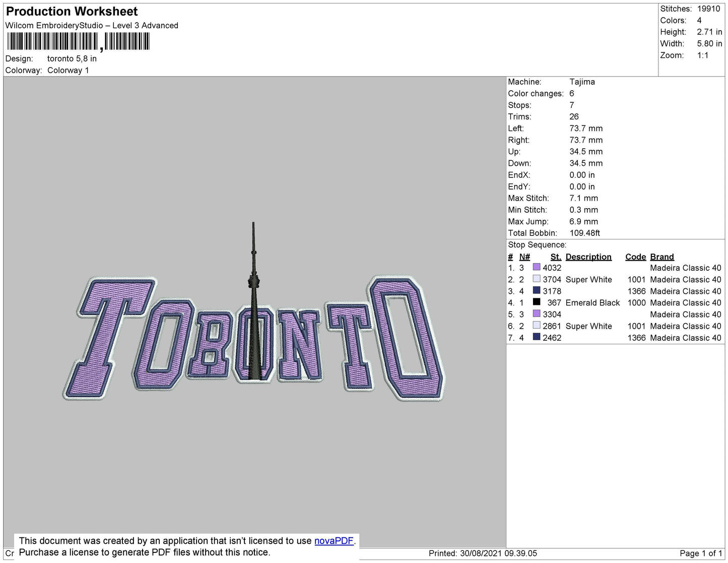Image resolution: width=728 pixels, height=563 pixels.
Task: Click 'Madeira Classic 40' in stop row 1
Action: pyautogui.click(x=686, y=268)
